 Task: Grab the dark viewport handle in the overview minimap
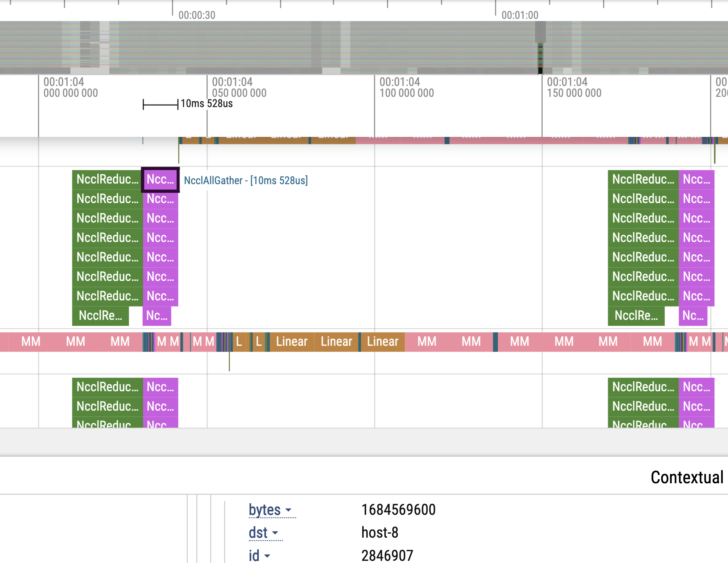[x=540, y=32]
